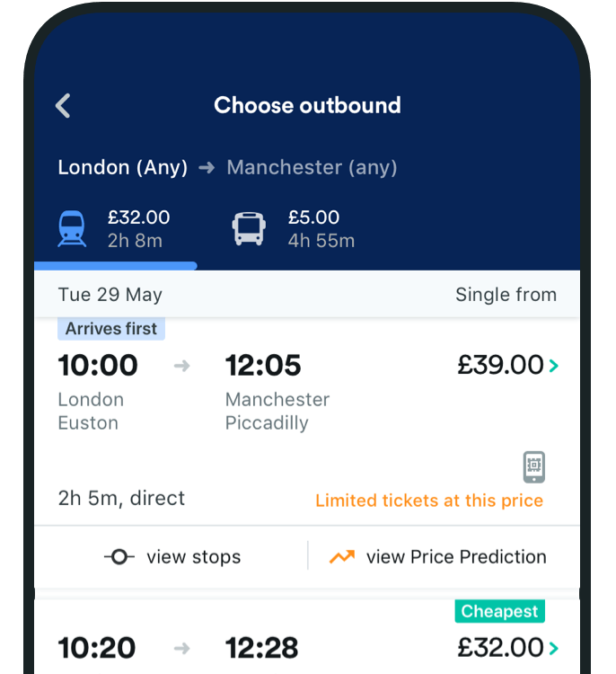The width and height of the screenshot is (616, 674).
Task: Tap the mobile ticket icon
Action: [x=534, y=466]
